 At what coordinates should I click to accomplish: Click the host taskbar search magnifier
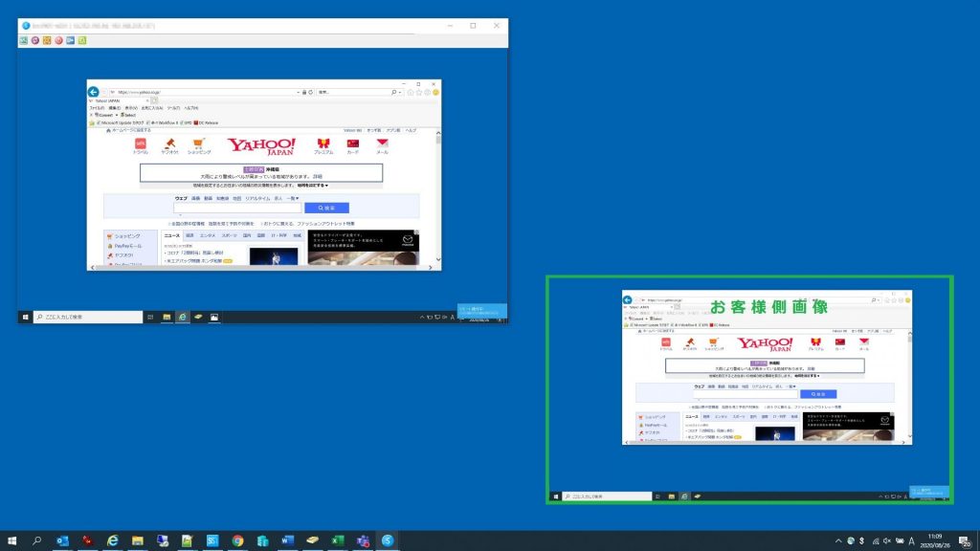point(37,540)
